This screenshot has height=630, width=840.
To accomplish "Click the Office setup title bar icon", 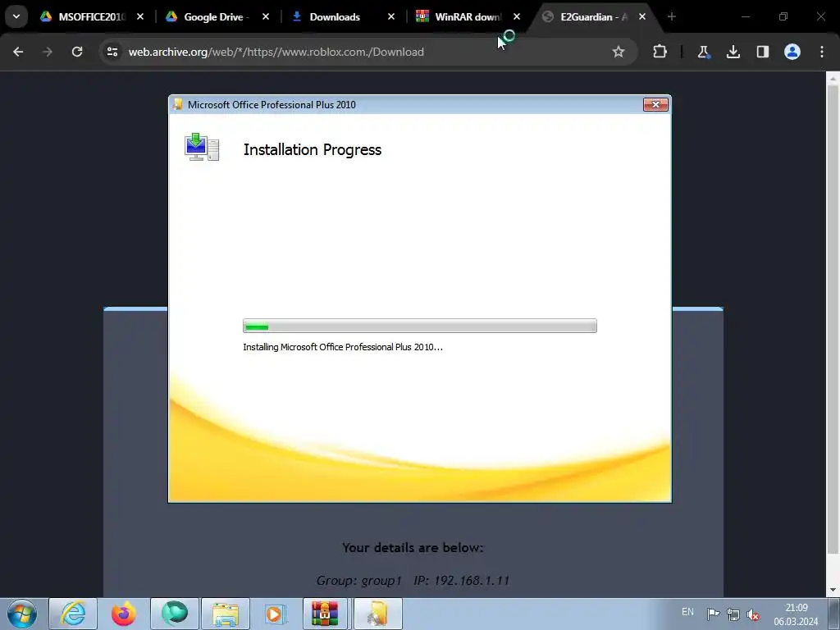I will pyautogui.click(x=178, y=104).
